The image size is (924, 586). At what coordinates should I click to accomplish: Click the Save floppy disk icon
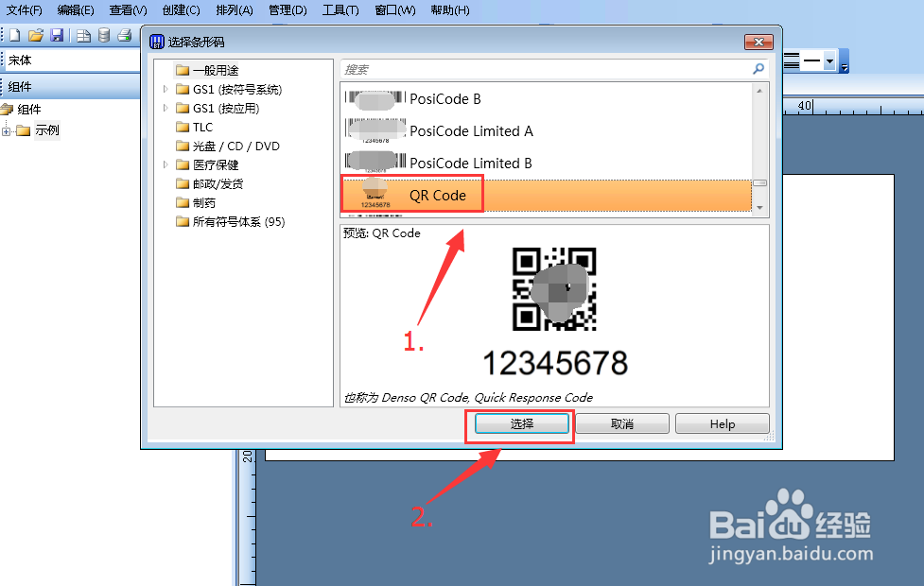coord(57,35)
